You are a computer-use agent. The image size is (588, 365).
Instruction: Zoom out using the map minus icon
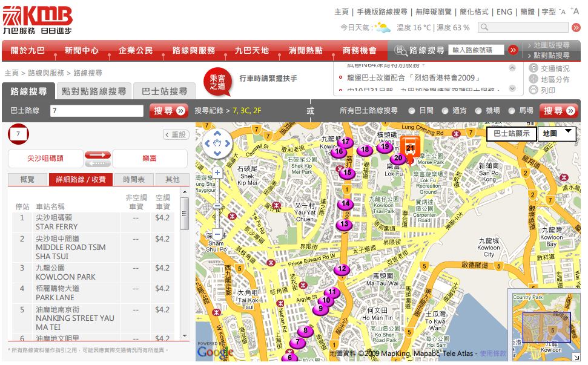click(217, 233)
